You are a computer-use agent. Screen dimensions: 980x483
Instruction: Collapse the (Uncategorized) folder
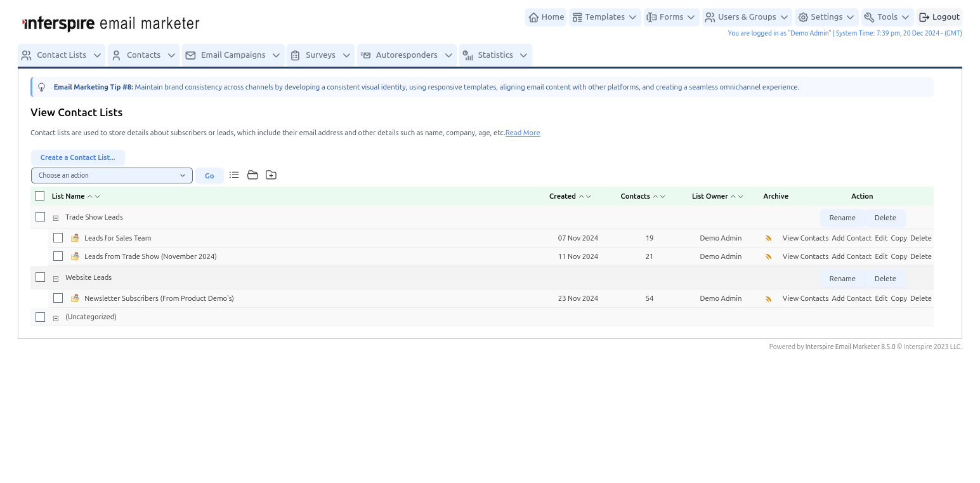click(56, 318)
